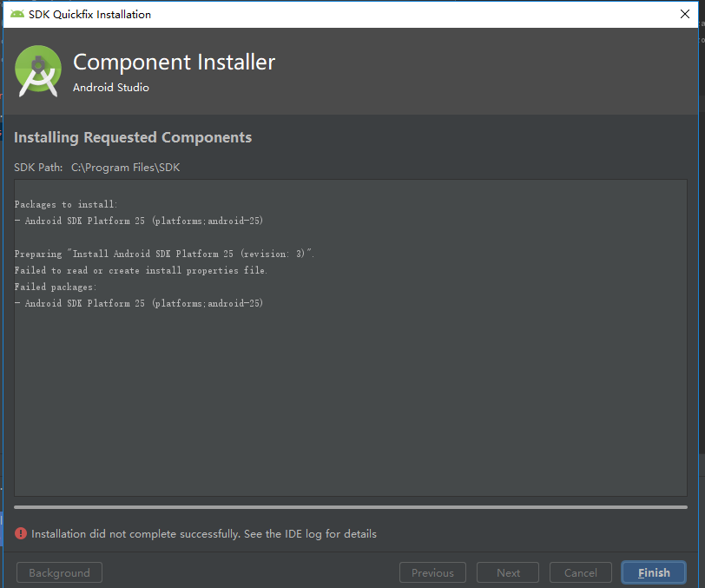Viewport: 705px width, 588px height.
Task: Click the installation progress bar
Action: [x=351, y=507]
